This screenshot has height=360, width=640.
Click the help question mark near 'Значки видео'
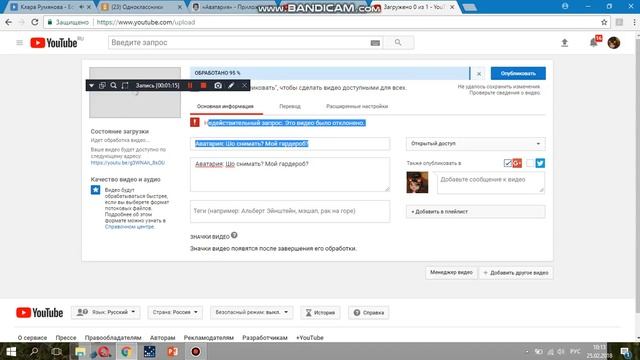234,236
